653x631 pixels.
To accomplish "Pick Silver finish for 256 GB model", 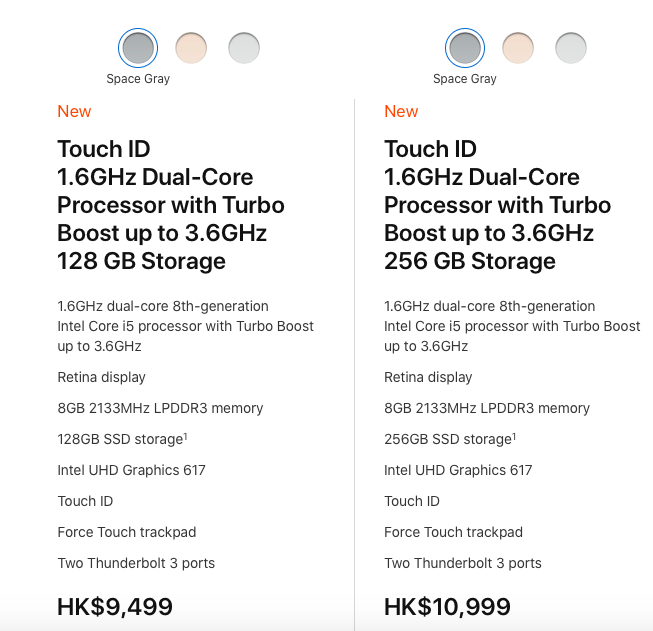I will point(571,47).
